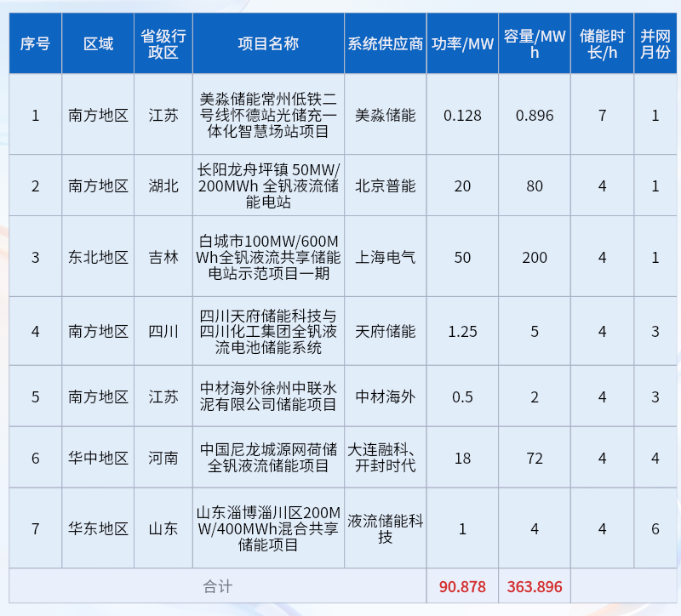Image resolution: width=681 pixels, height=616 pixels.
Task: Click the 功率/MW column header
Action: (x=462, y=43)
